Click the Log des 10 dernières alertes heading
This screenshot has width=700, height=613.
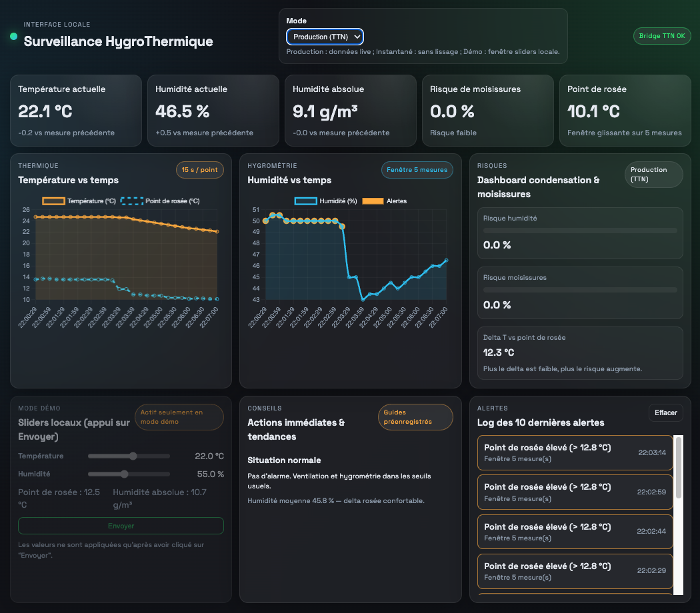tap(541, 422)
